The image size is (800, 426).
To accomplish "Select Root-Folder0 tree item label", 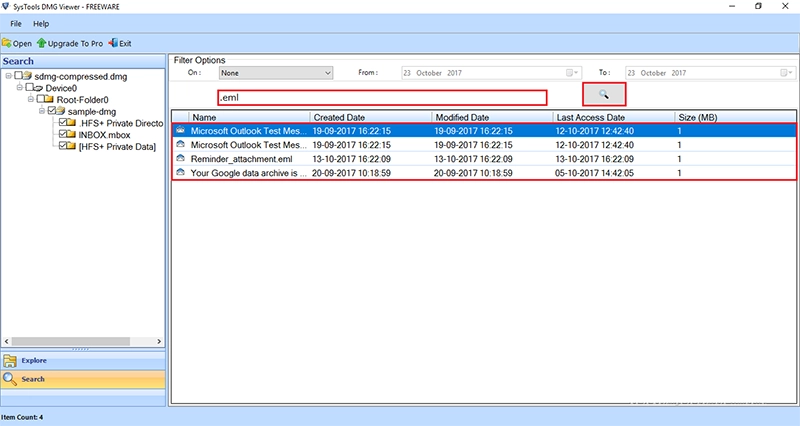I will tap(83, 99).
